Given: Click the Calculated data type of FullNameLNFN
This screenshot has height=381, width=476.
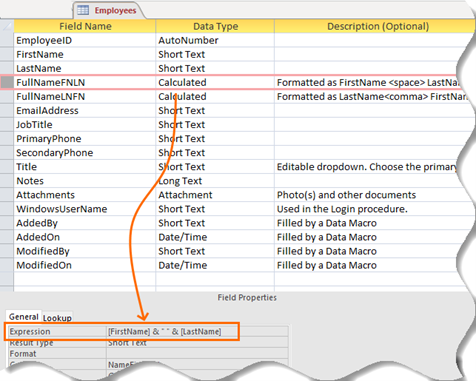Looking at the screenshot, I should coord(215,96).
